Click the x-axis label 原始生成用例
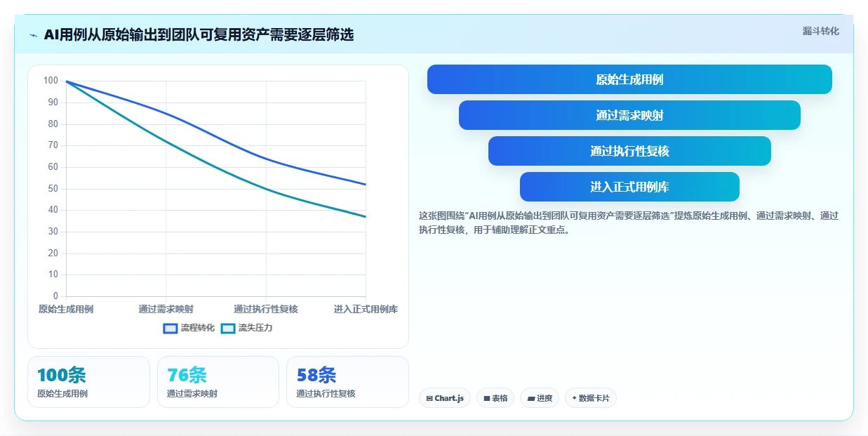The height and width of the screenshot is (436, 868). click(x=66, y=309)
